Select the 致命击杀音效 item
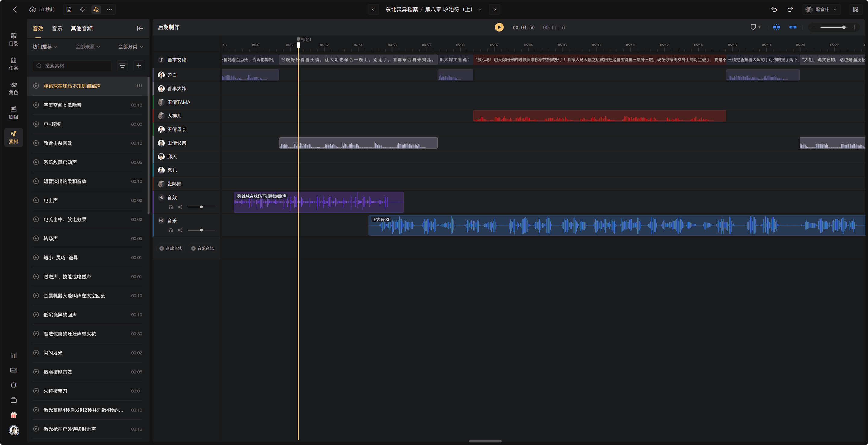Screen dimensions: 868x445 88,143
